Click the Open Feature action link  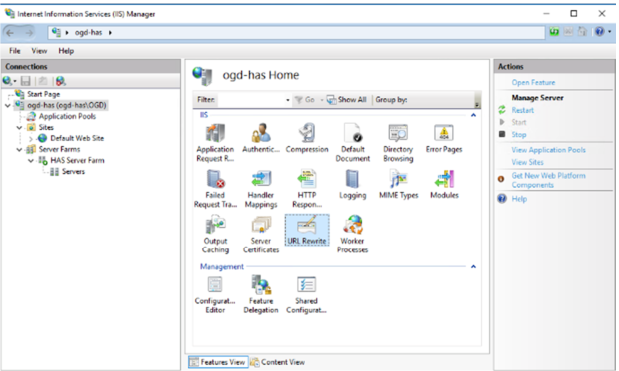coord(533,82)
